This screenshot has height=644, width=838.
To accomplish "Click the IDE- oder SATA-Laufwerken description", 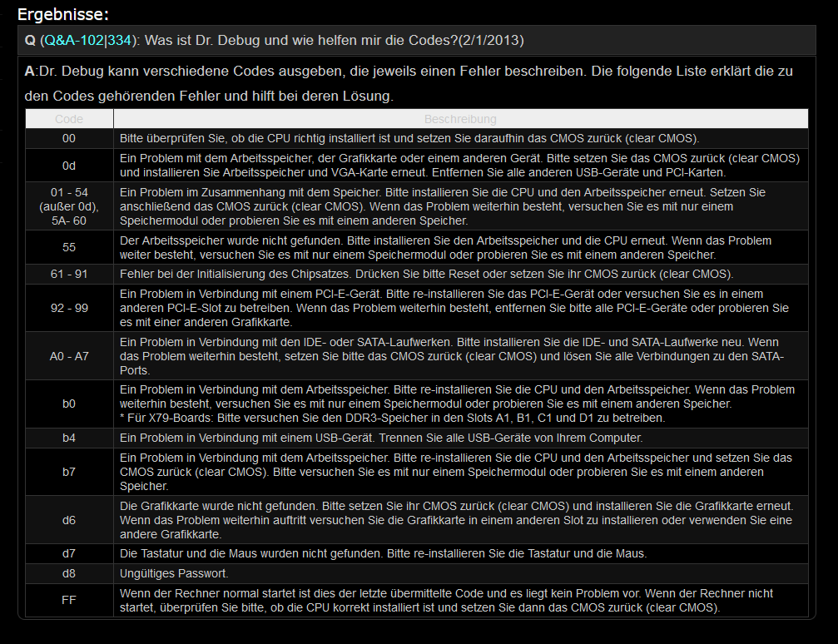I will [452, 356].
